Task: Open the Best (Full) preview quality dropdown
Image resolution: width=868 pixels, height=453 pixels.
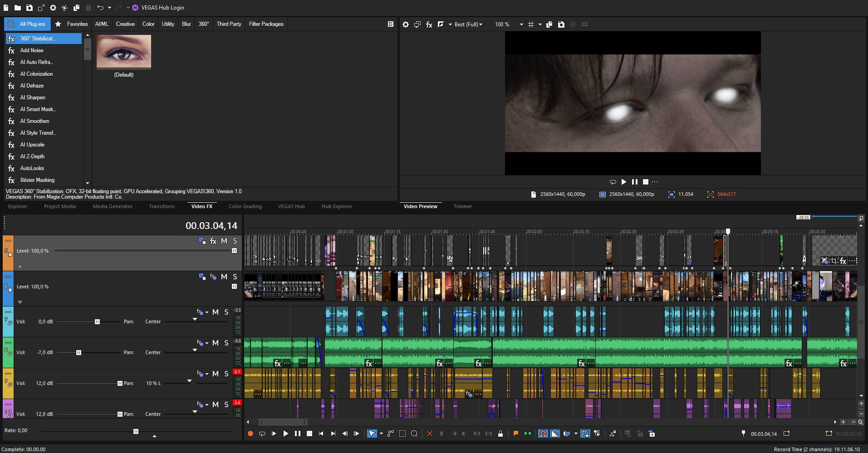Action: coord(468,24)
